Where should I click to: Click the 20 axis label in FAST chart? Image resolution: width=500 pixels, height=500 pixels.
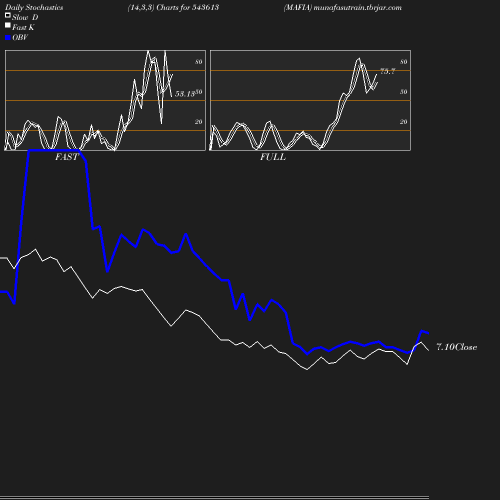coord(199,122)
